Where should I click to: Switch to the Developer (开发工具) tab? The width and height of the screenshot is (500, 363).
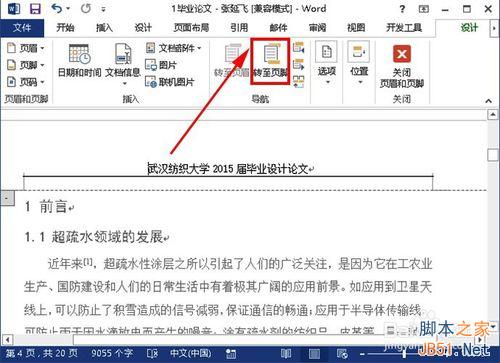tap(404, 28)
